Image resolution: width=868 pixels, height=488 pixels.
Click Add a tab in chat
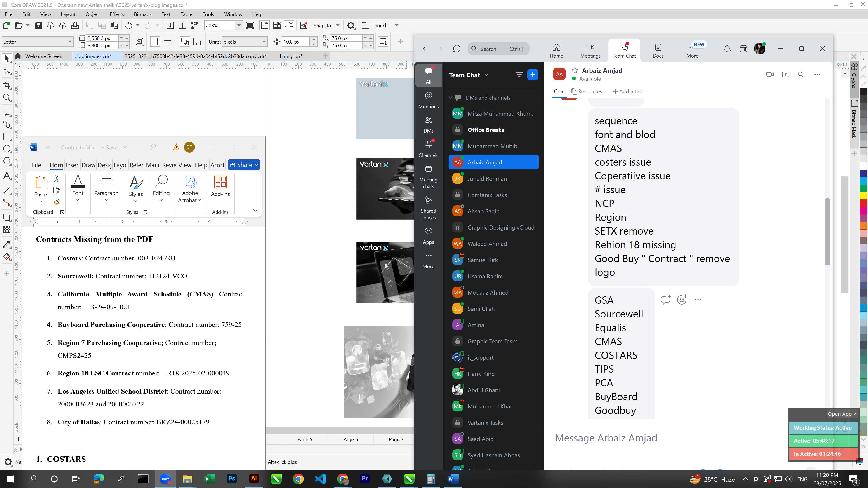[627, 91]
